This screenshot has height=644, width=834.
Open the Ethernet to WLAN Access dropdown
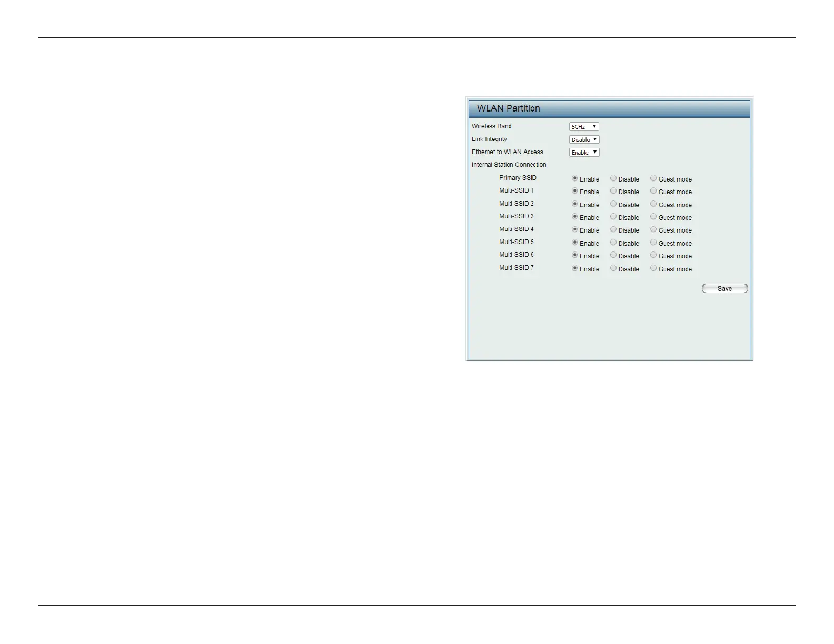pos(584,153)
